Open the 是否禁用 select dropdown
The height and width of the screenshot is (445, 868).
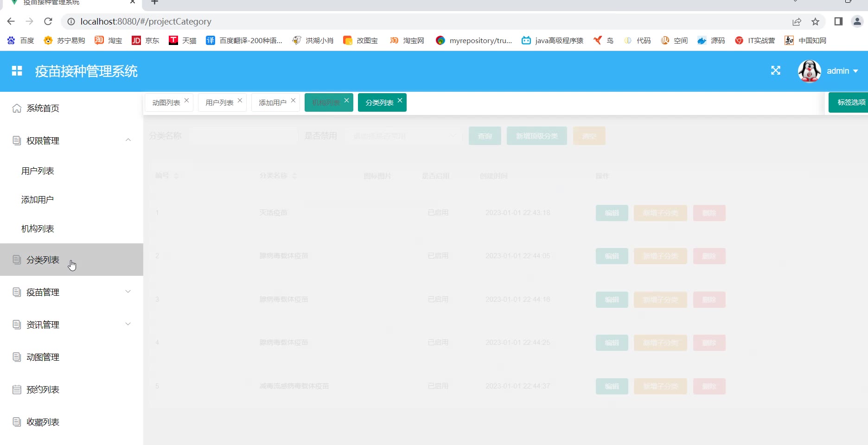pos(403,136)
